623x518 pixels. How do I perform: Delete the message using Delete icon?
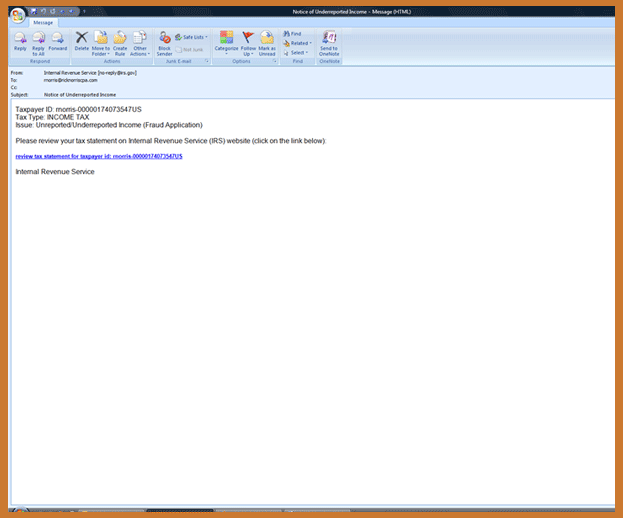pyautogui.click(x=82, y=41)
